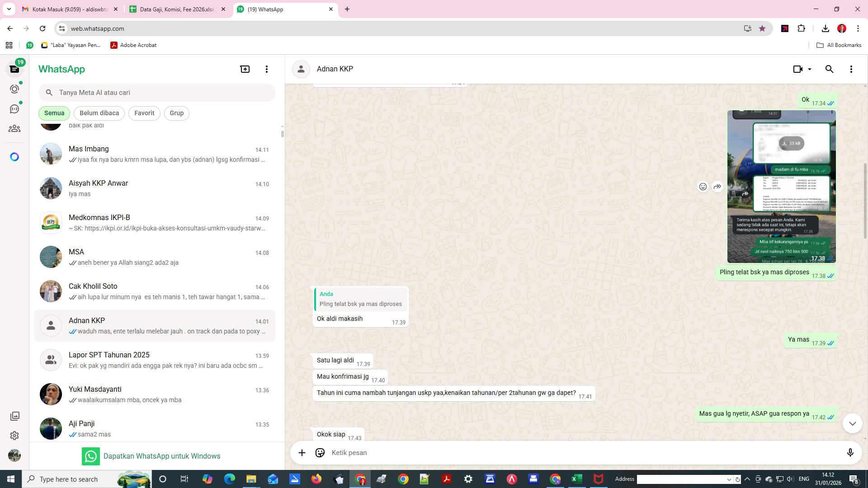Jump to latest messages with the chevron

[x=852, y=423]
